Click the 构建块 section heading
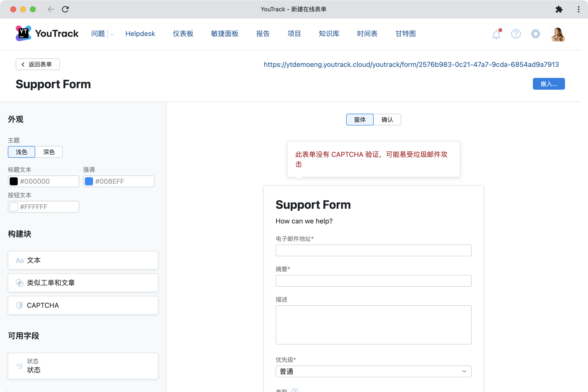Viewport: 588px width, 392px height. coord(20,234)
